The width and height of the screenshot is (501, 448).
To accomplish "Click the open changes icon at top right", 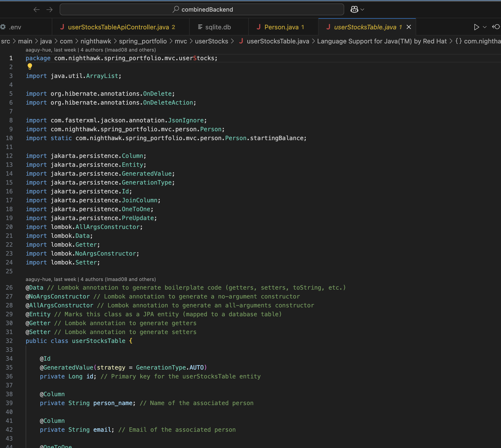I will [496, 27].
